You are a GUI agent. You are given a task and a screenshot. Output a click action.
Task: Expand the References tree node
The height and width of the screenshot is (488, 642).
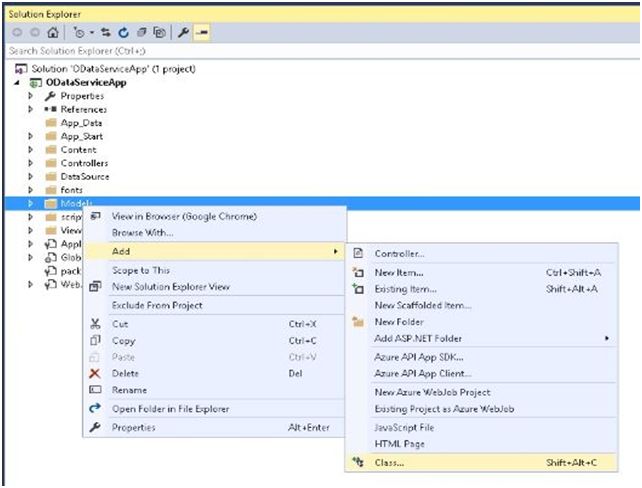pyautogui.click(x=30, y=109)
